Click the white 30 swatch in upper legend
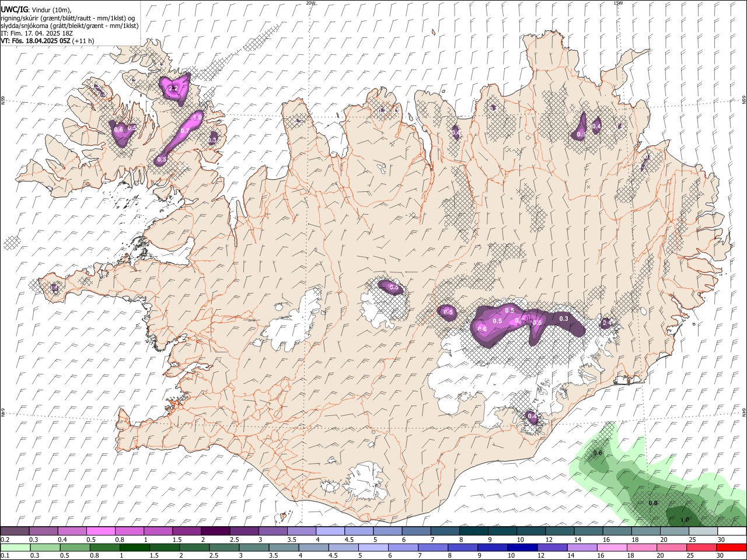Screen dimensions: 747x560 (x=732, y=531)
